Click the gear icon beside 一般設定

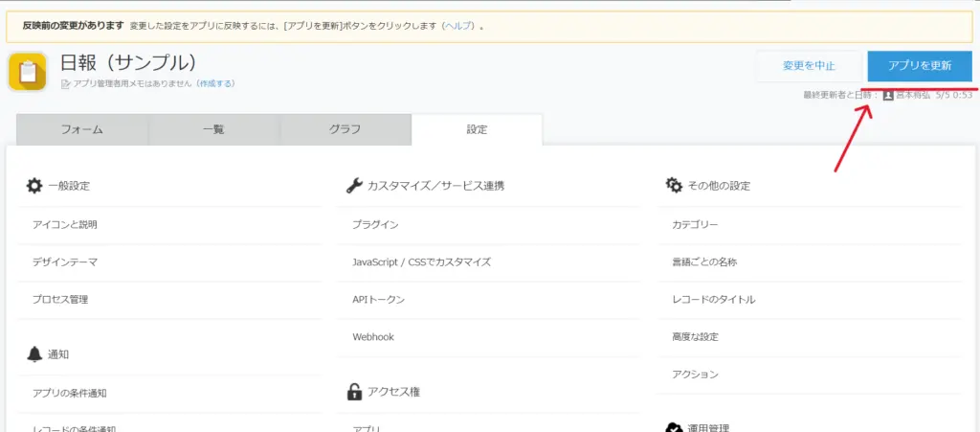[34, 186]
